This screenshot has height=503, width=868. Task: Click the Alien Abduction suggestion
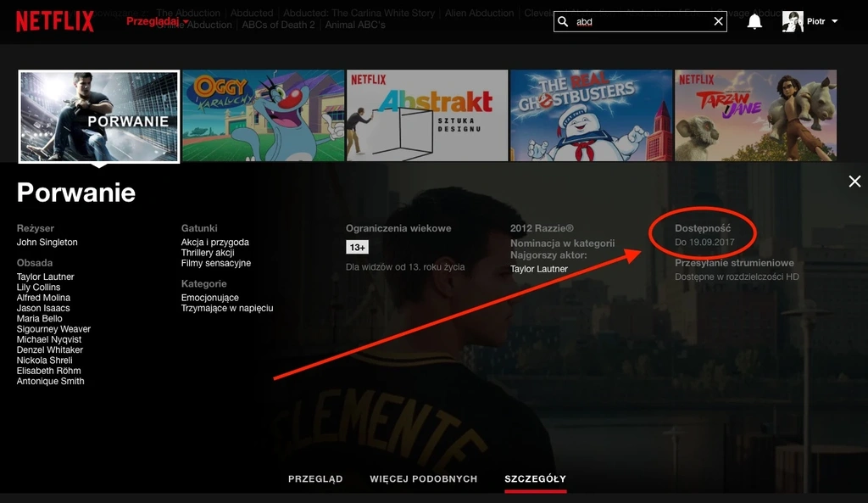pos(480,13)
